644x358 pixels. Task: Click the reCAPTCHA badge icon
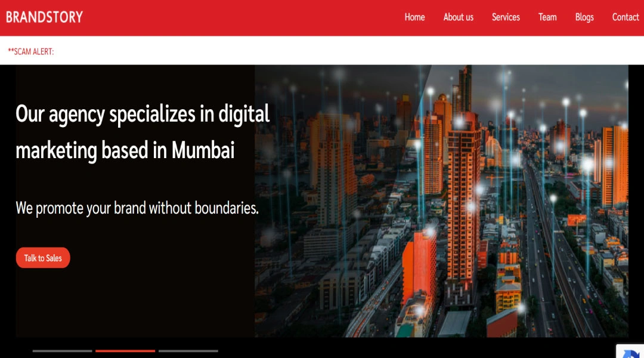630,351
